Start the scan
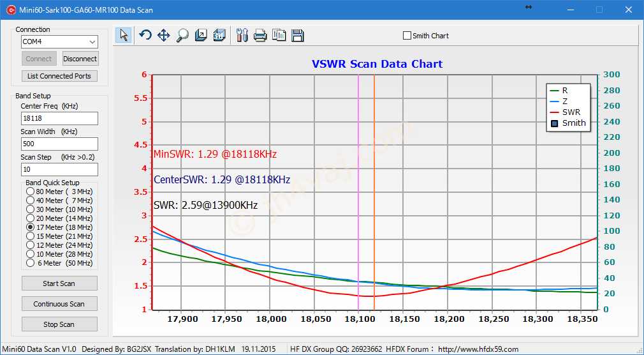The height and width of the screenshot is (355, 644). tap(59, 283)
